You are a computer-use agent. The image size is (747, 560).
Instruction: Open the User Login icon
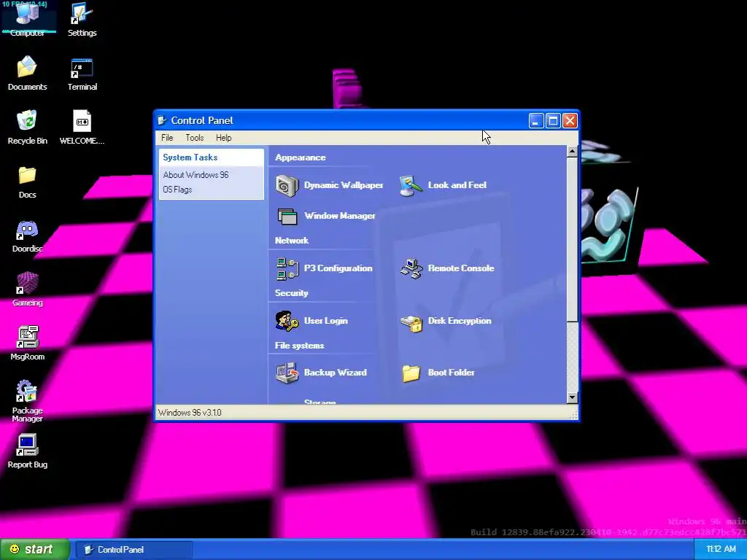(287, 321)
